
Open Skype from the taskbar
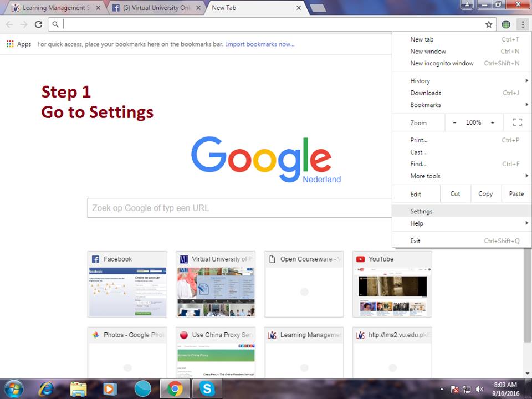click(207, 389)
